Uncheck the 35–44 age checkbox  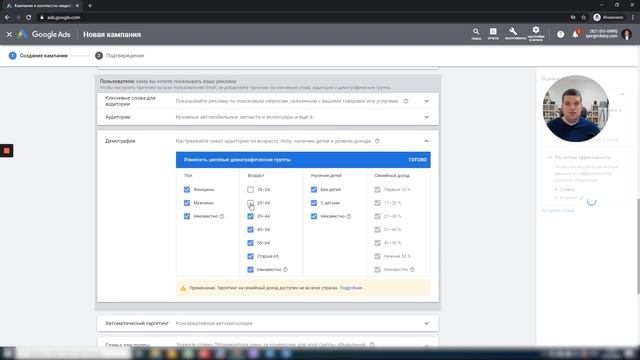(250, 216)
